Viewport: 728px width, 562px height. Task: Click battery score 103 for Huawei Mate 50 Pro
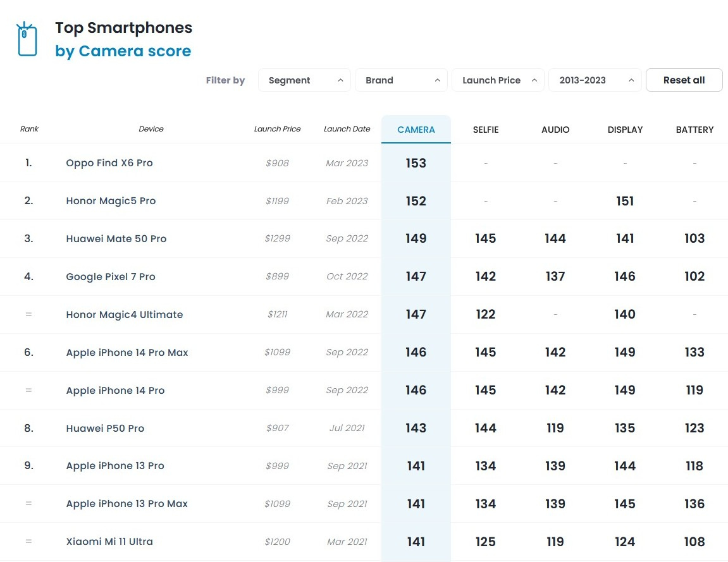(694, 238)
